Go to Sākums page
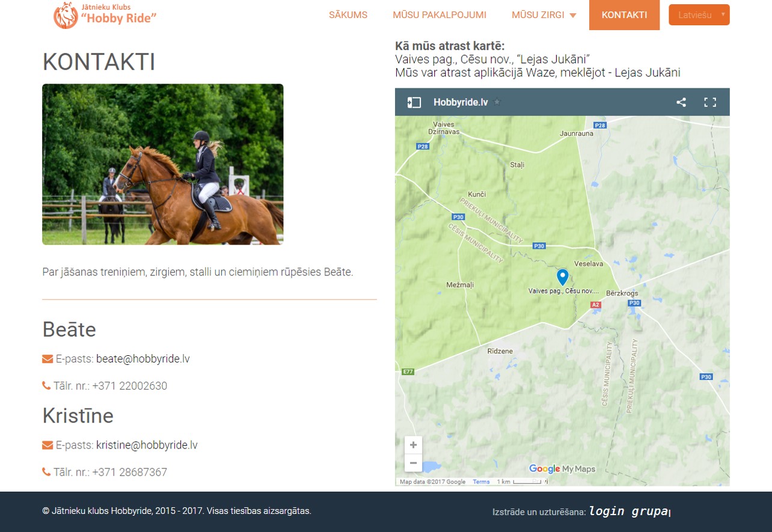Screen dimensions: 772x532 point(348,15)
